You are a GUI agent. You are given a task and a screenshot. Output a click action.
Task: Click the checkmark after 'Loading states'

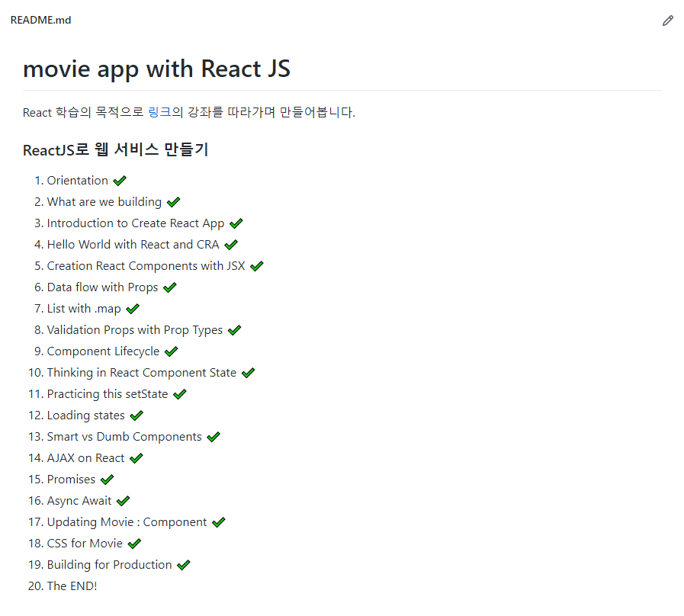click(x=136, y=415)
